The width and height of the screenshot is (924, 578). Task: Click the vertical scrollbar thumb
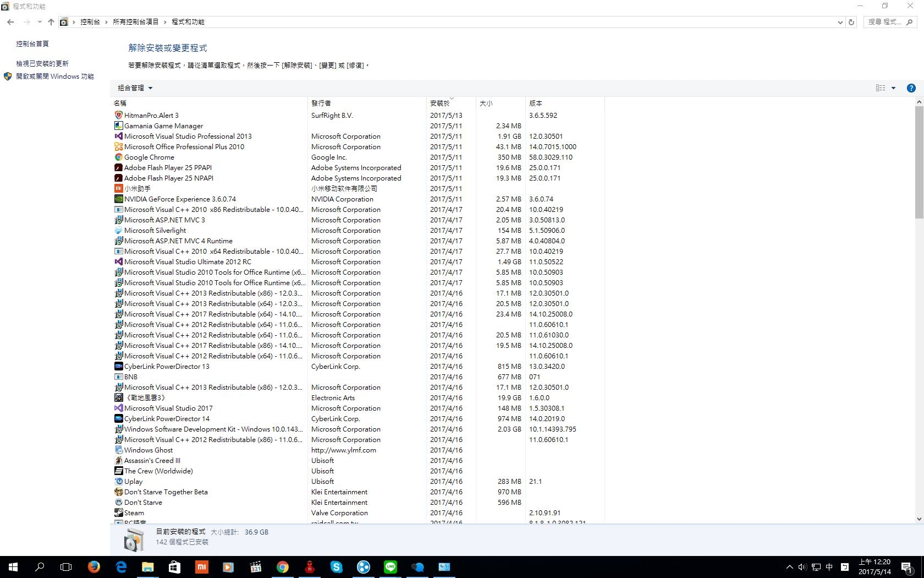tap(919, 162)
